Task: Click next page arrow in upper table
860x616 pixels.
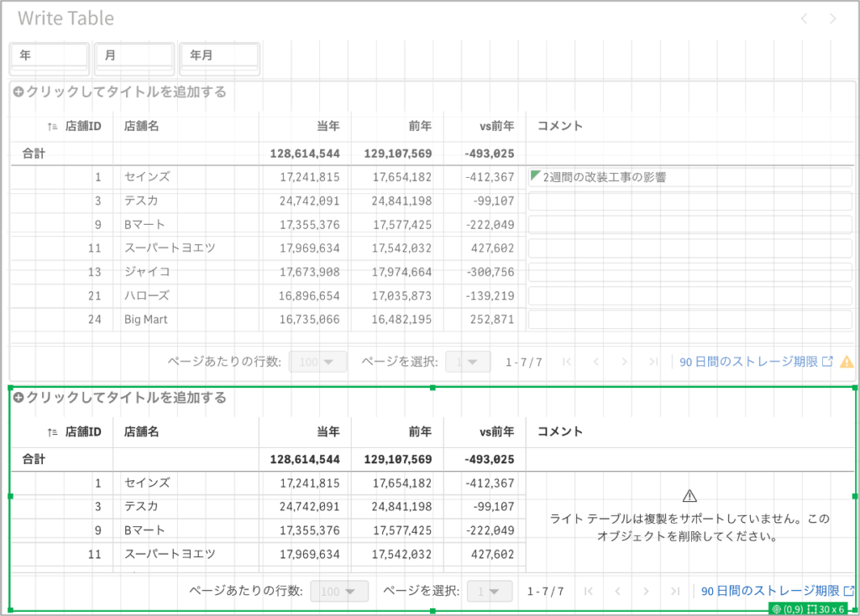Action: coord(624,362)
